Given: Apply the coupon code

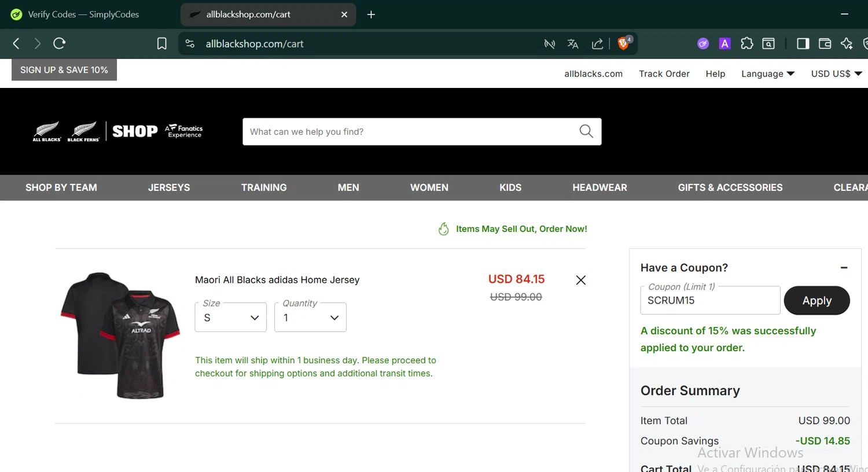Looking at the screenshot, I should point(816,301).
